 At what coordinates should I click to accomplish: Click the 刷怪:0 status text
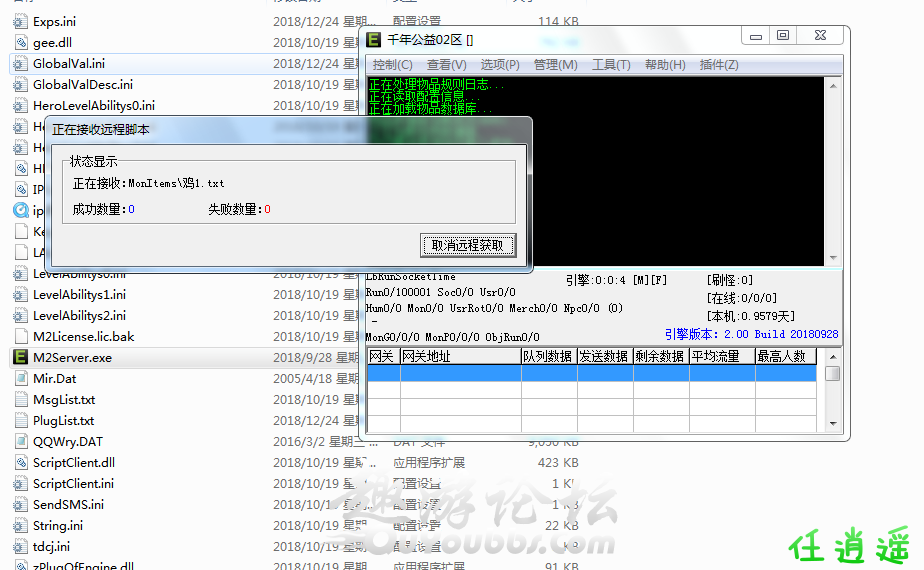[x=730, y=280]
